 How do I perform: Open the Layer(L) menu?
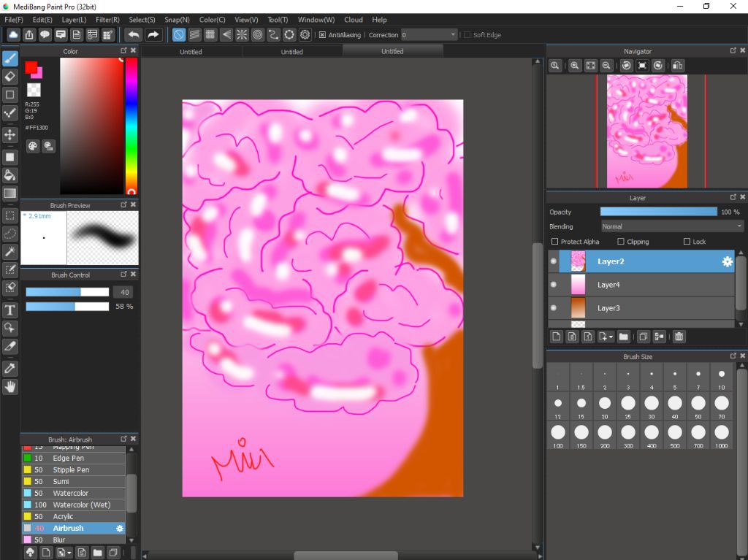point(74,20)
